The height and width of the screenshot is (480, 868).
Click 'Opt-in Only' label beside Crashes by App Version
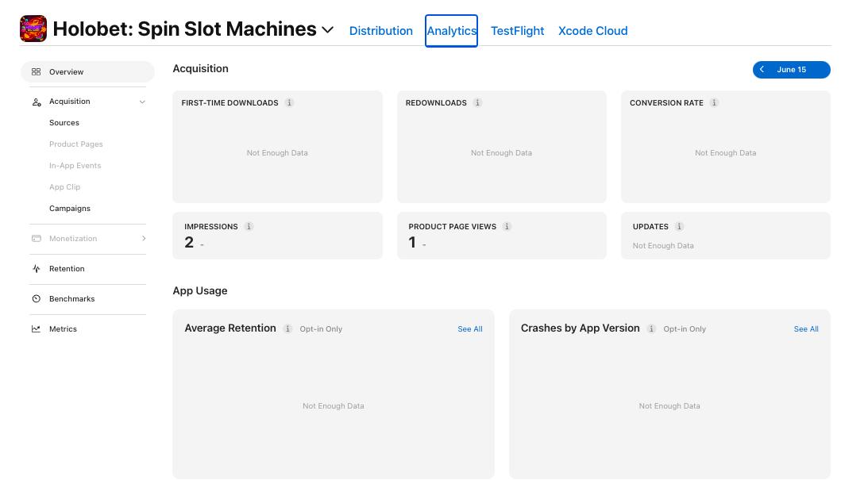pos(685,329)
